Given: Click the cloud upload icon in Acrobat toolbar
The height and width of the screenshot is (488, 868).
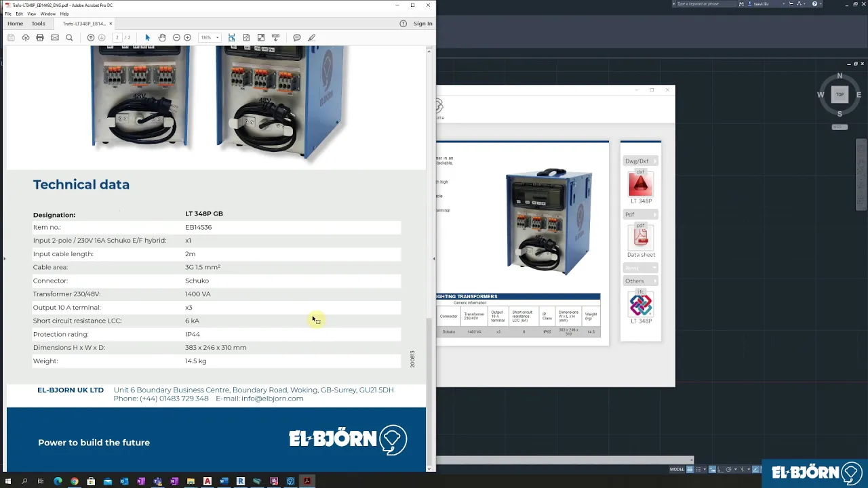Looking at the screenshot, I should click(x=25, y=38).
